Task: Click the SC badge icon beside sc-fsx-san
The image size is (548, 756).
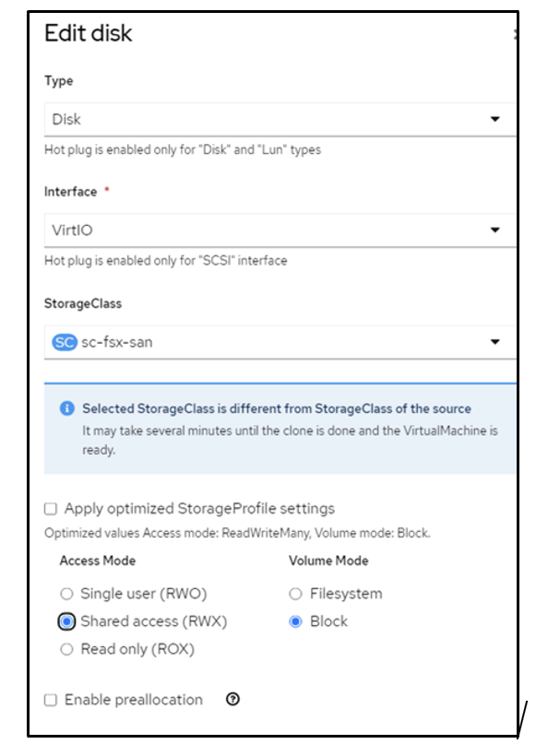Action: coord(65,342)
